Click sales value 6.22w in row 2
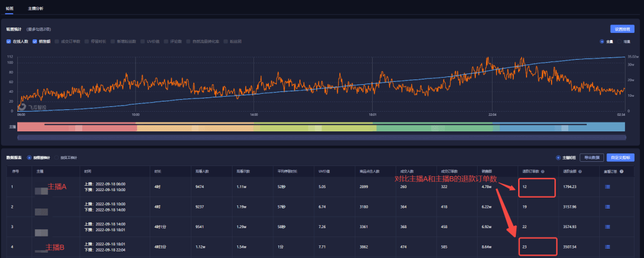This screenshot has width=644, height=258. click(x=487, y=207)
